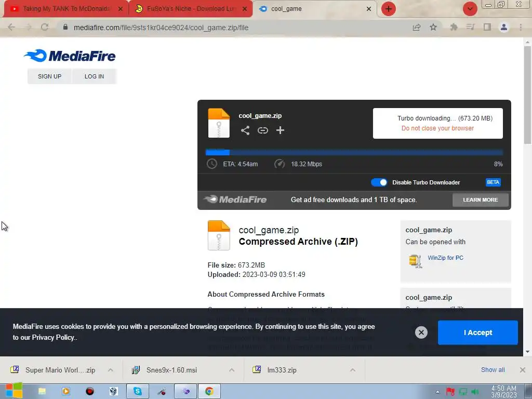Reload the MediaFire page
Viewport: 532px width, 399px height.
[45, 28]
